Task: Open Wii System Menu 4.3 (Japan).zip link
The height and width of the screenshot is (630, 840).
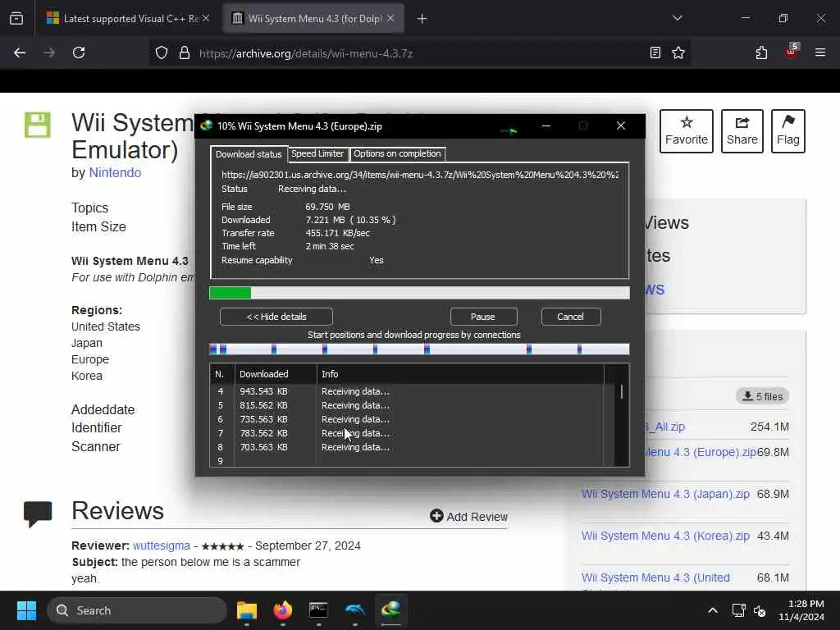Action: (665, 494)
